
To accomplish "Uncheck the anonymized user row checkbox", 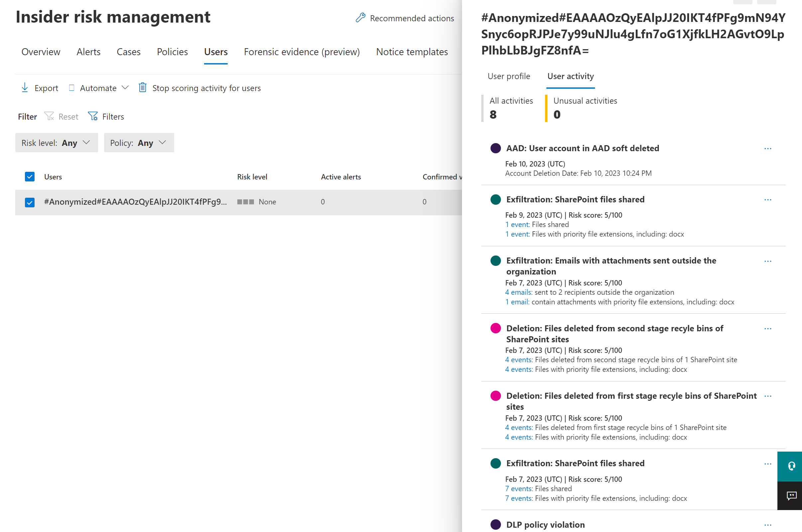I will pos(30,202).
